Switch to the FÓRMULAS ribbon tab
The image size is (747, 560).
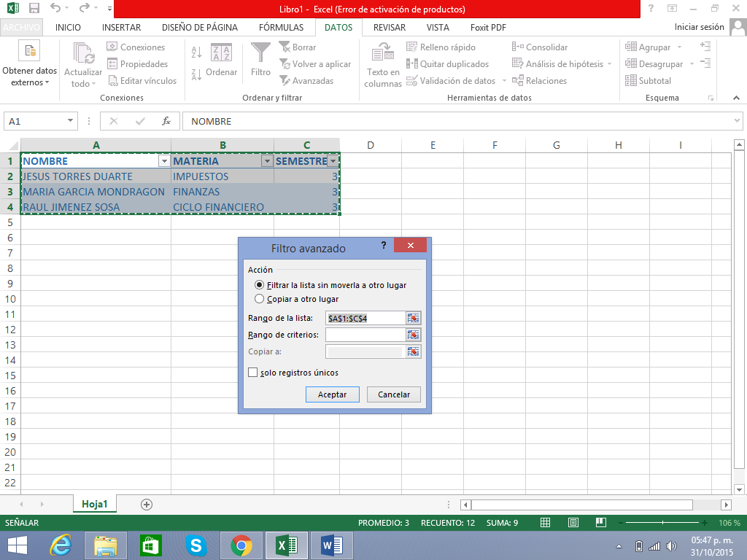281,28
